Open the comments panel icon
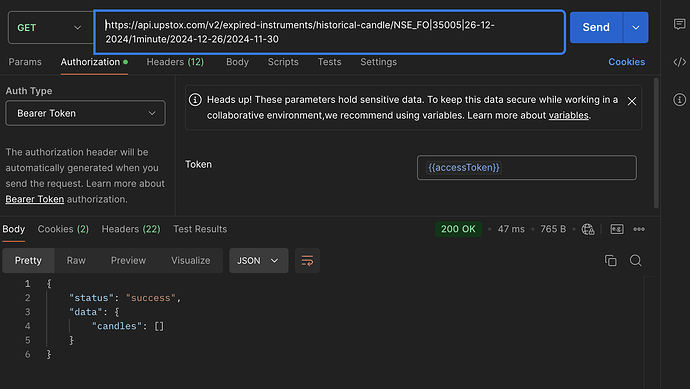The image size is (690, 389). click(679, 24)
